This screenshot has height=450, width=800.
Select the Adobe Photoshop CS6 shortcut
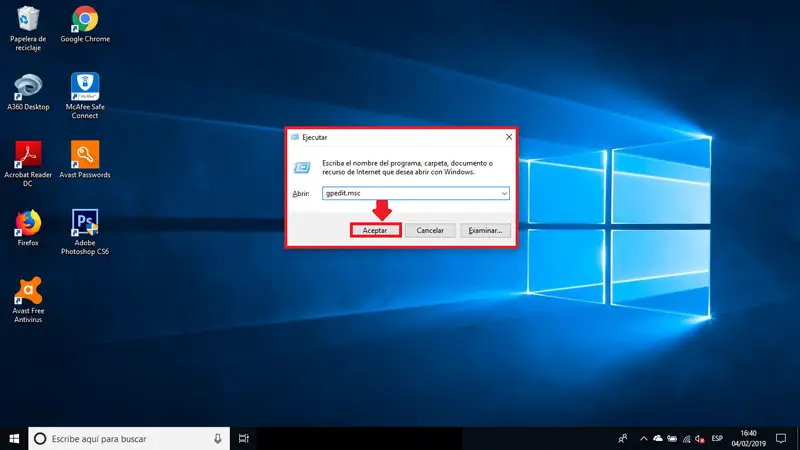85,232
